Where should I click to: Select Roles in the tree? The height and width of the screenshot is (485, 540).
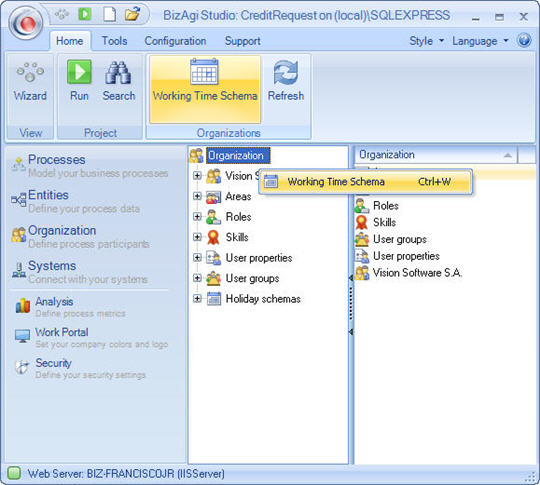click(x=238, y=217)
